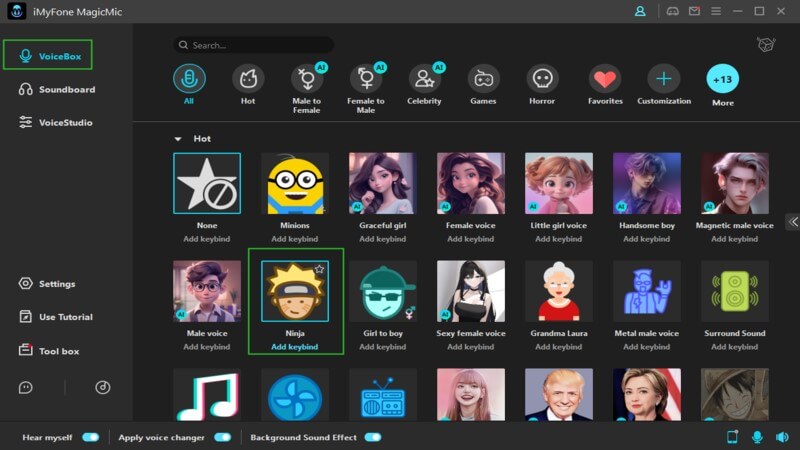Add keybind for Grandma Laura
Screen dimensions: 800x450
click(x=559, y=347)
